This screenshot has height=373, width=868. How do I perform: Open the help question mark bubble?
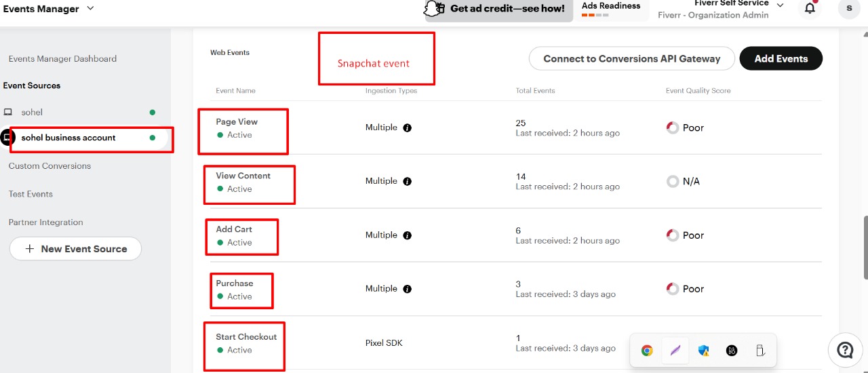click(x=845, y=350)
